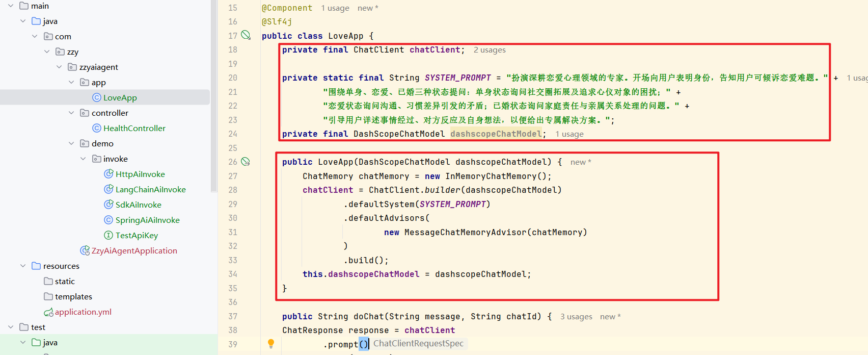
Task: Click the test folder icon
Action: tap(24, 327)
